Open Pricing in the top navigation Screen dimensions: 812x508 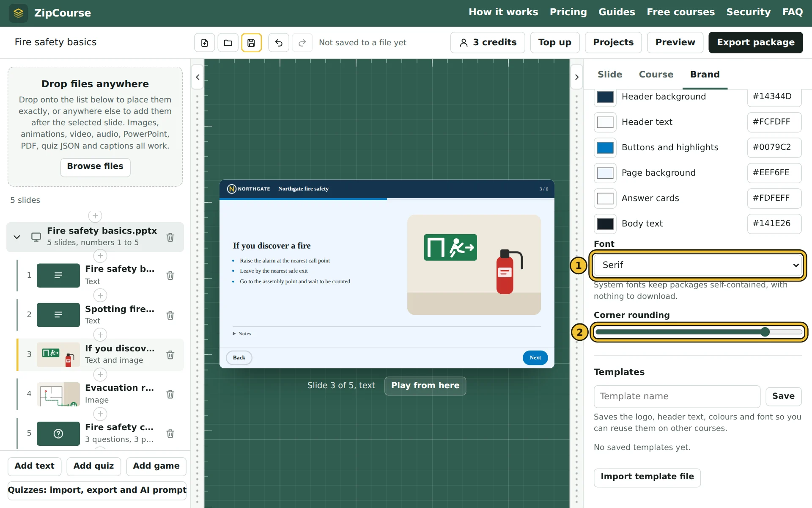tap(568, 12)
